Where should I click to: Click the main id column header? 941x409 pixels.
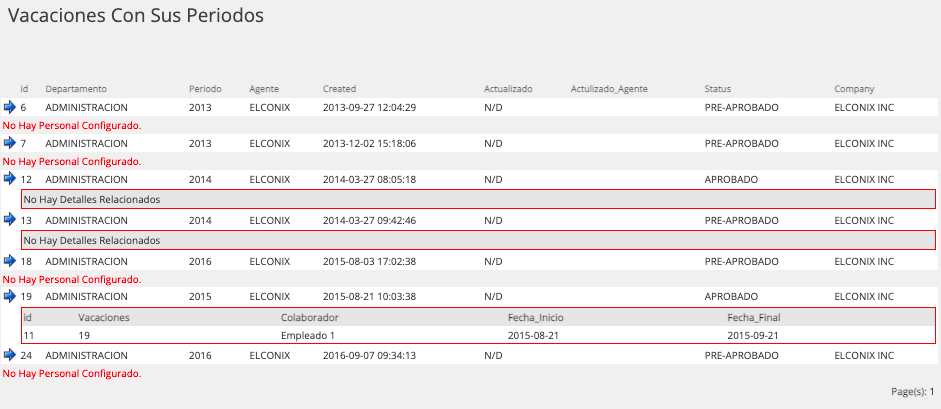[x=25, y=89]
